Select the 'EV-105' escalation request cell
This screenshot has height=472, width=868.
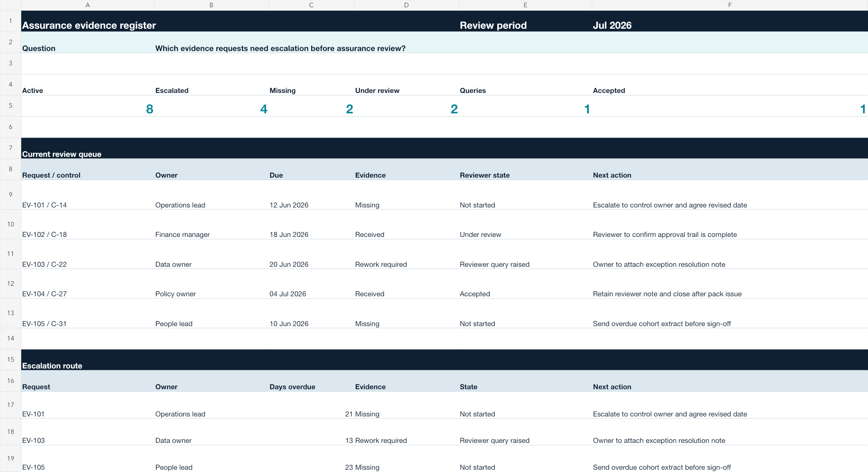click(x=88, y=458)
